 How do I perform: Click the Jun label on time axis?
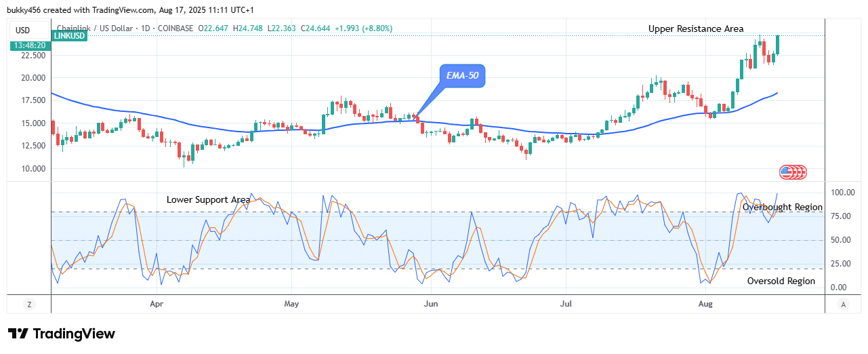pos(430,305)
